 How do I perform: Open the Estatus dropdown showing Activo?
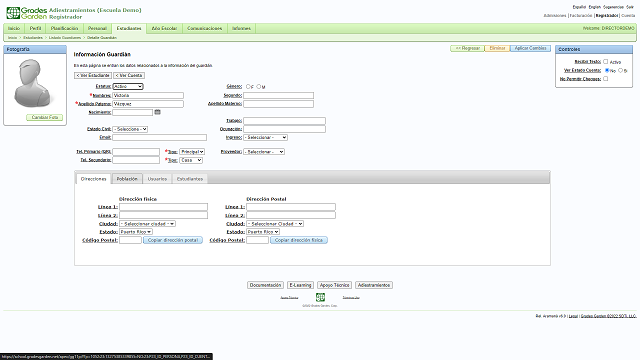click(x=128, y=87)
